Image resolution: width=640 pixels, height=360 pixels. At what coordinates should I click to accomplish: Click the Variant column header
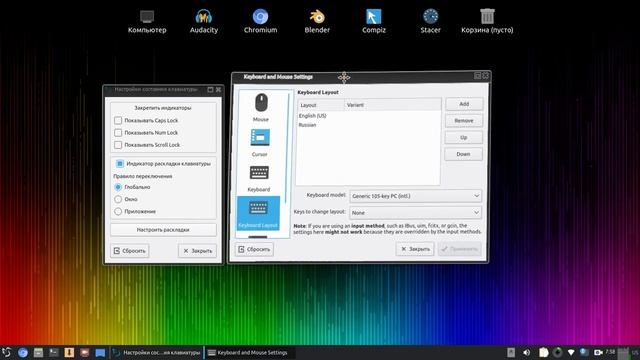pos(393,105)
